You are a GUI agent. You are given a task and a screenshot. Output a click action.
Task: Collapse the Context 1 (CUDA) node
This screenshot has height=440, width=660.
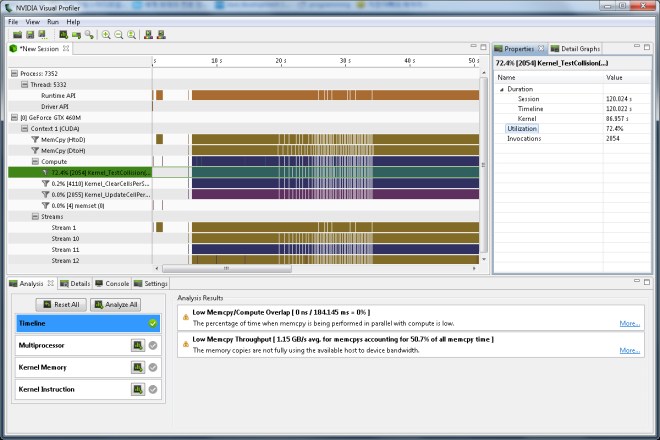point(24,128)
